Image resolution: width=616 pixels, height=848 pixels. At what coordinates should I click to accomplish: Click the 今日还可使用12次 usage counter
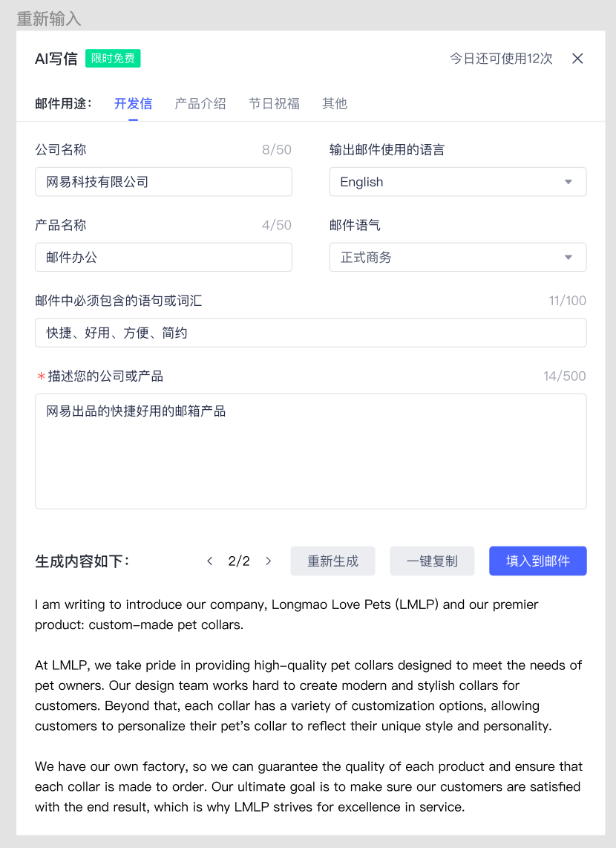click(x=501, y=59)
